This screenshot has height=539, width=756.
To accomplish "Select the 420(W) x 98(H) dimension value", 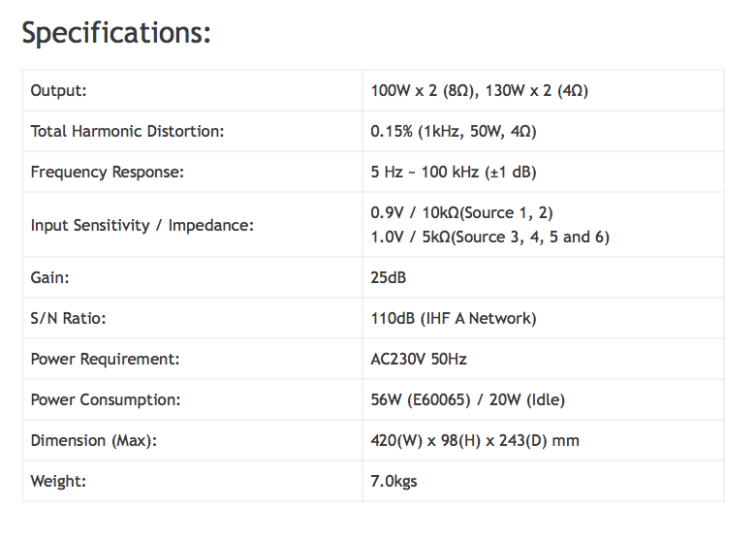I will click(475, 440).
